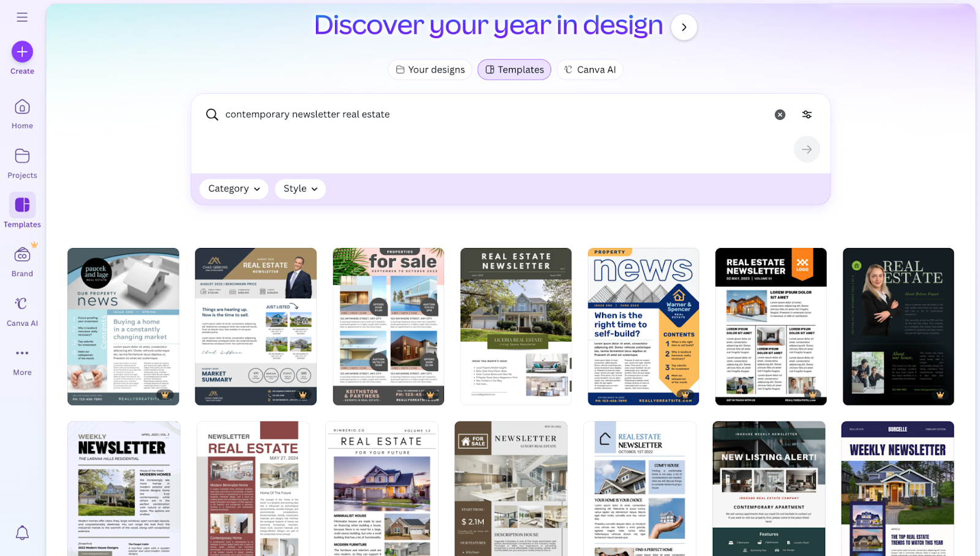Image resolution: width=980 pixels, height=556 pixels.
Task: Open notifications via the bell icon
Action: point(23,533)
